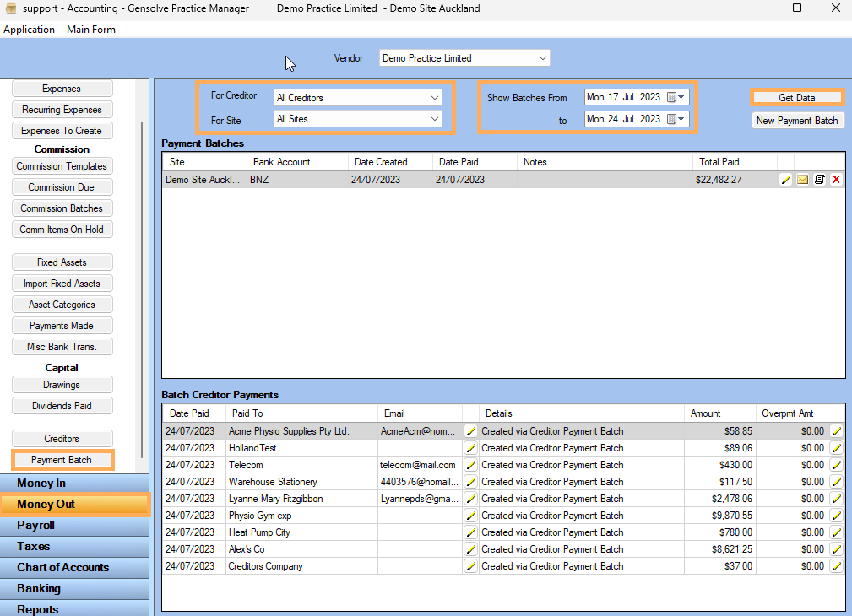Open the 'For Creditor' dropdown
Screen dimensions: 852x616
[x=436, y=97]
